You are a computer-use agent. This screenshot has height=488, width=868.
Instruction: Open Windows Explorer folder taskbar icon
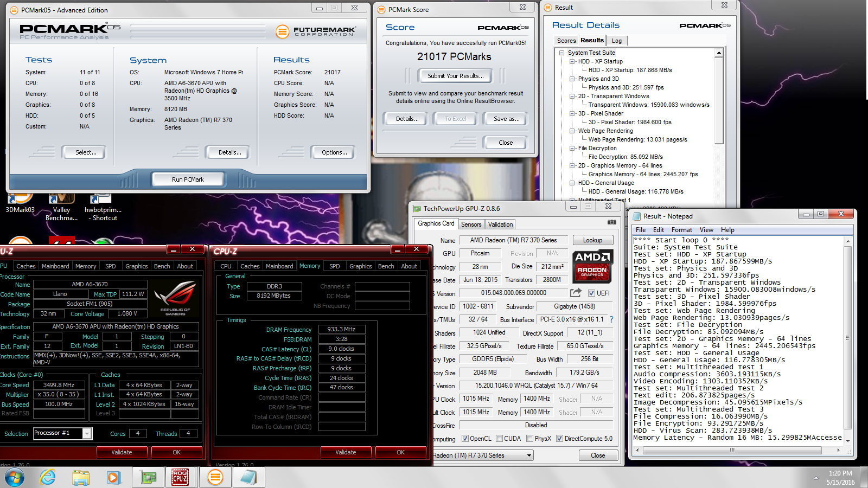click(81, 478)
